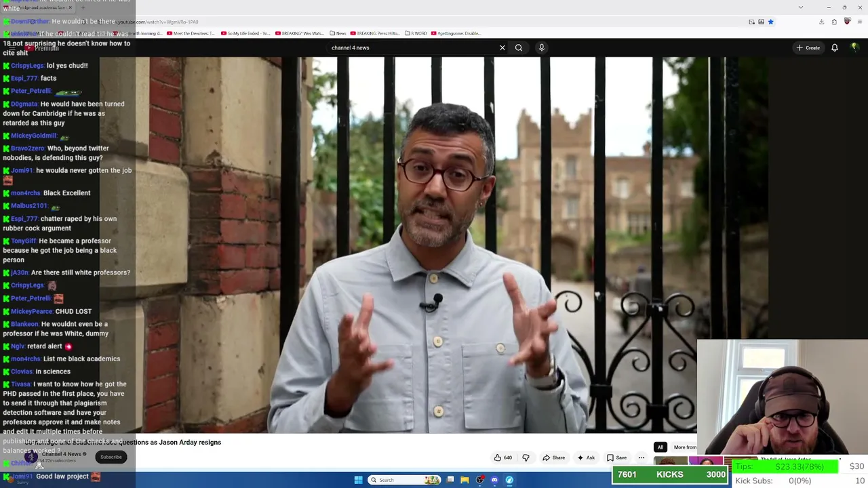Click chat username 'CrispyLegs' saying 'lol yes chud!!'
The height and width of the screenshot is (488, 868).
point(27,66)
